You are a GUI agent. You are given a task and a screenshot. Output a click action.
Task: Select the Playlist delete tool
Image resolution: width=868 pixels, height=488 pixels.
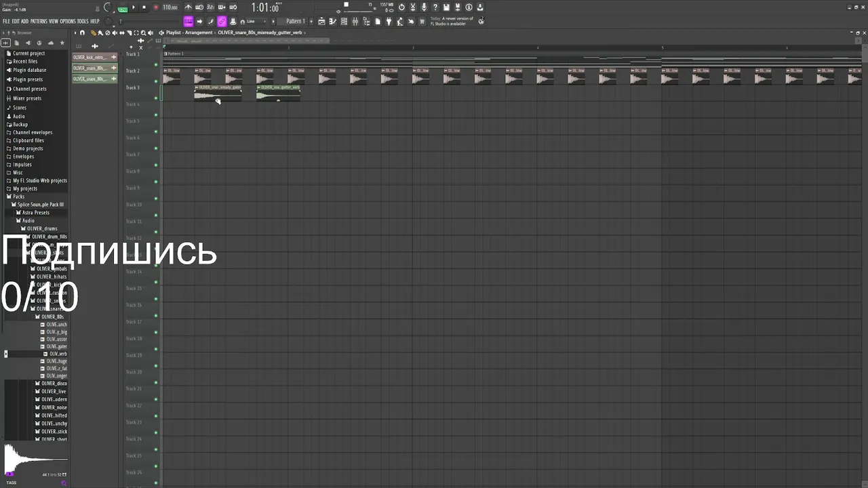[x=108, y=33]
